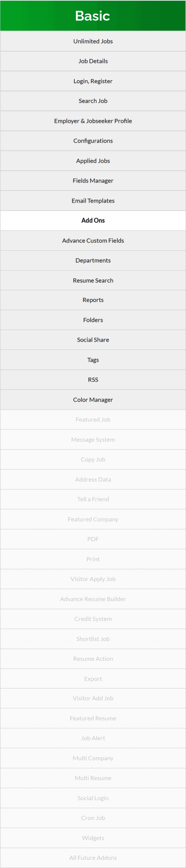The width and height of the screenshot is (186, 868).
Task: Click the Resume Search addon
Action: click(x=93, y=280)
